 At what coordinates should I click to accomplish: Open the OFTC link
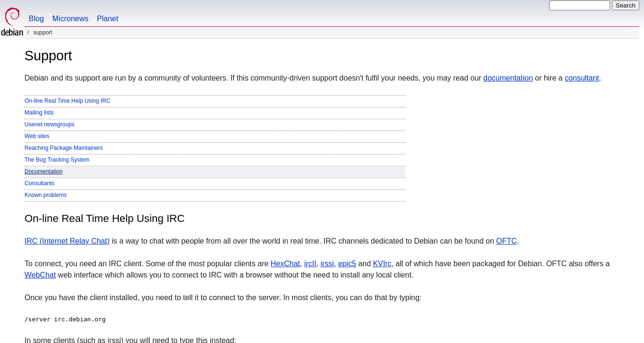click(x=506, y=241)
